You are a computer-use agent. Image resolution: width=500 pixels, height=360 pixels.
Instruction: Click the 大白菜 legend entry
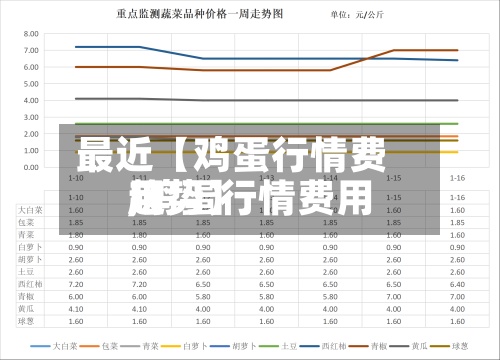click(54, 346)
